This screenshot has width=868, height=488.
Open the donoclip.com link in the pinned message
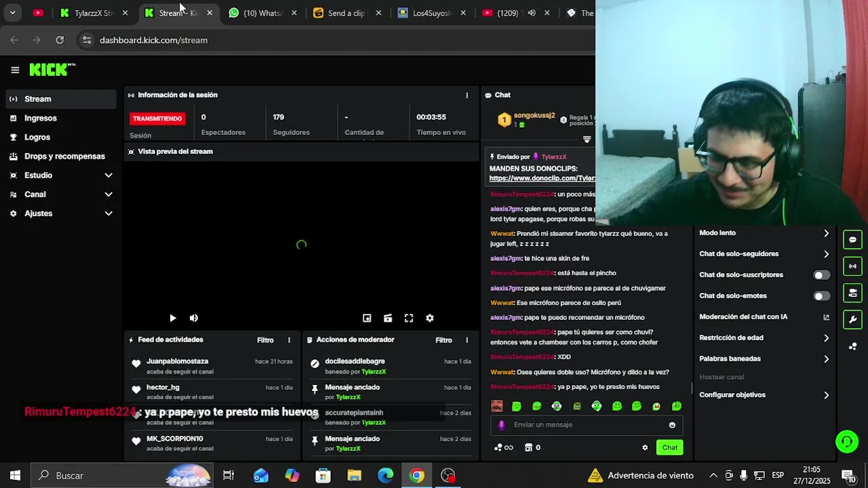[542, 178]
